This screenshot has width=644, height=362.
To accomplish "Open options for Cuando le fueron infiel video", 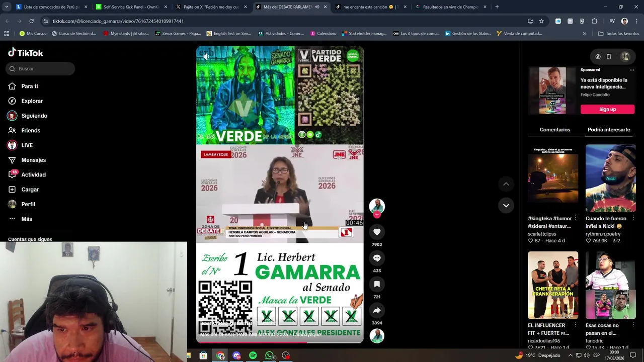I will 633,218.
